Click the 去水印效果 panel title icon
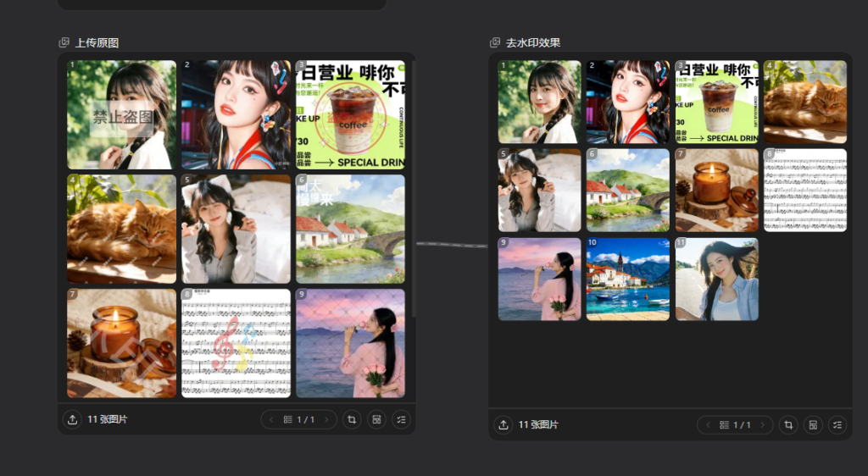The height and width of the screenshot is (476, 868). [495, 42]
